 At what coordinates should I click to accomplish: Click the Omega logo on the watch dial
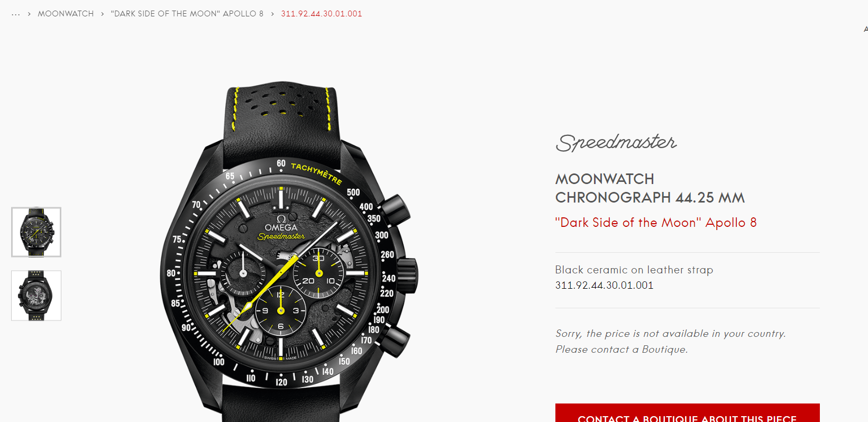(281, 224)
